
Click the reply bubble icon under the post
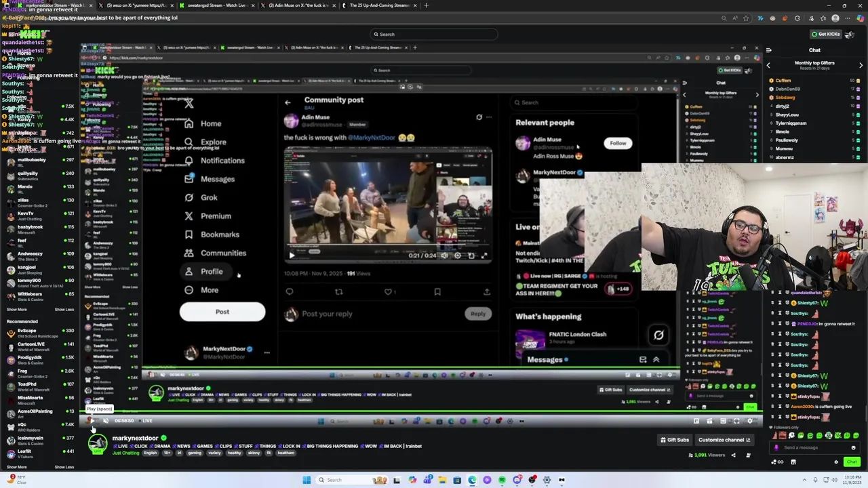pos(290,291)
